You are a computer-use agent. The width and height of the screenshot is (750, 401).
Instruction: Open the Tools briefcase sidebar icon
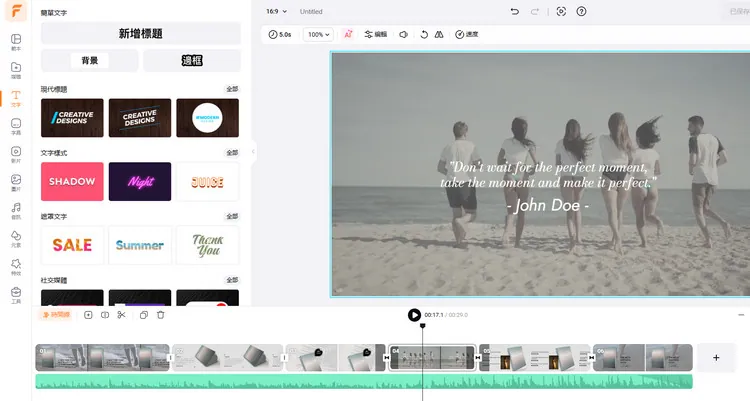click(x=16, y=295)
